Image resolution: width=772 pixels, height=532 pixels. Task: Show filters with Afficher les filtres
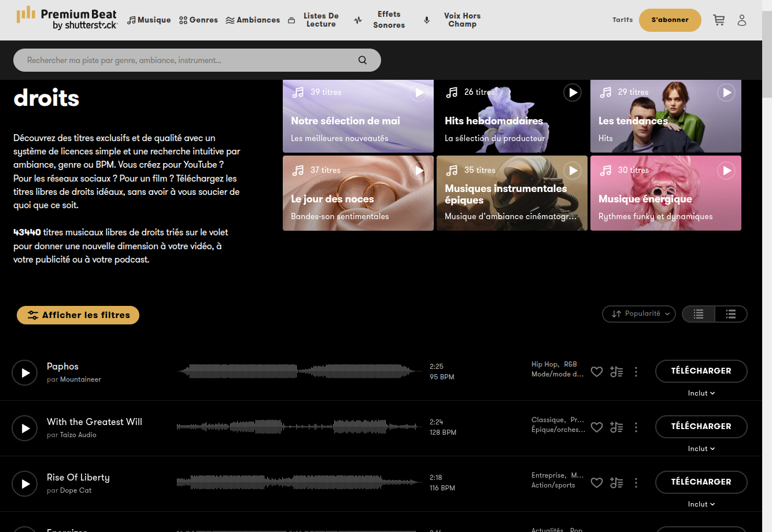(x=78, y=315)
